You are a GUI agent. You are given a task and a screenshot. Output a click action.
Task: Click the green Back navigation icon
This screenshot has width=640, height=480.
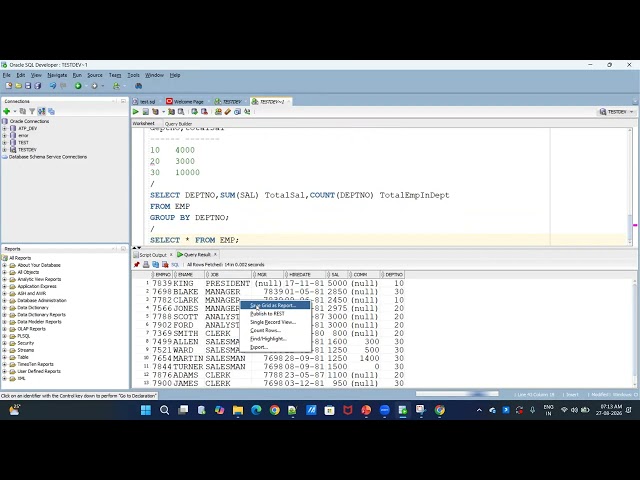pyautogui.click(x=78, y=86)
